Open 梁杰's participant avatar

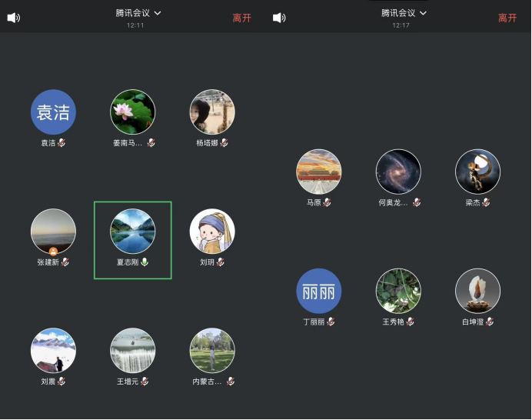click(477, 172)
